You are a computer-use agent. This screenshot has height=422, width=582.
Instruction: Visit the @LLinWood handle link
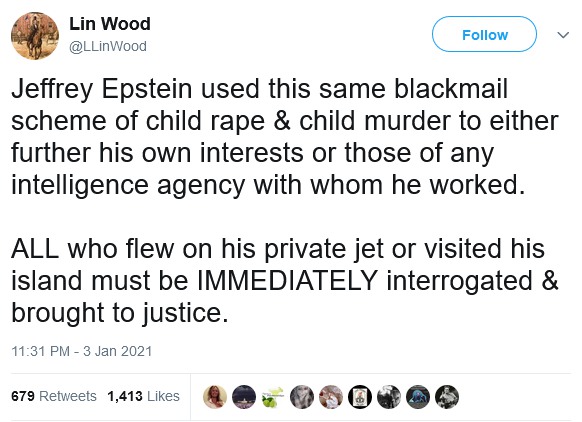click(108, 46)
